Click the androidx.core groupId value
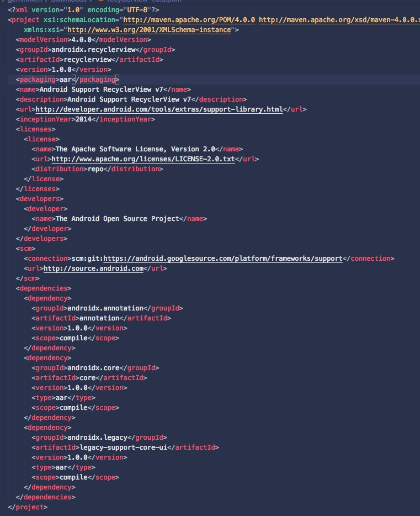This screenshot has height=516, width=420. tap(93, 367)
